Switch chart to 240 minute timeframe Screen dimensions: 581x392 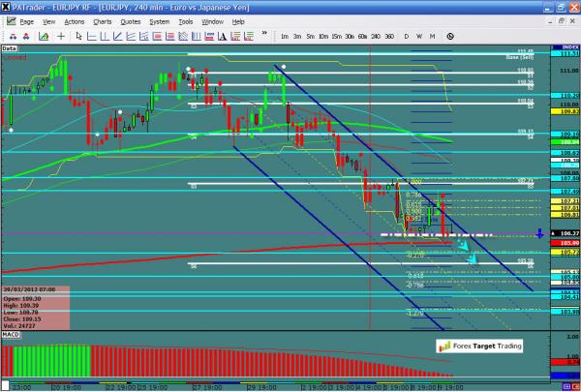pyautogui.click(x=374, y=36)
